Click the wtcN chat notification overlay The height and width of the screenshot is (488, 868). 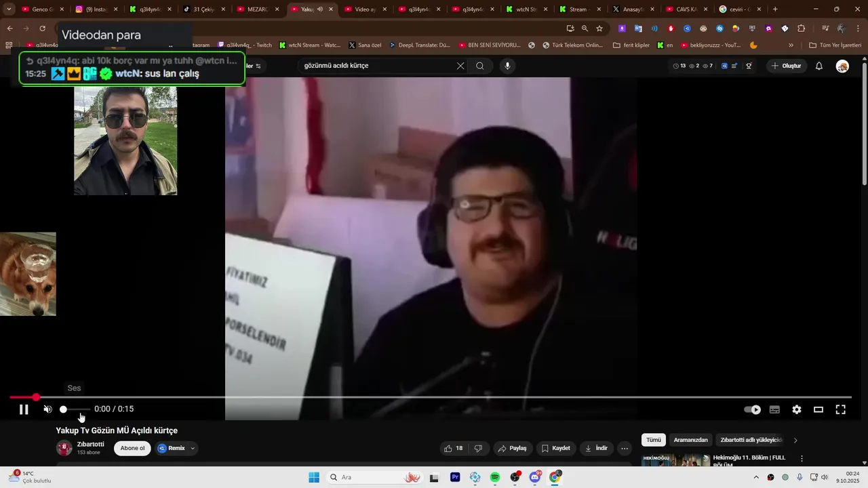point(132,68)
